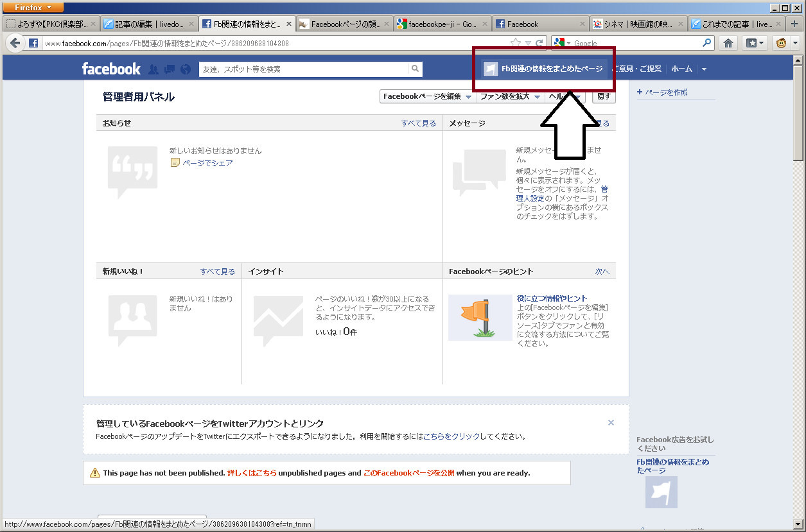The height and width of the screenshot is (532, 806).
Task: Switch to the facebookpe-ji Google tab
Action: click(x=442, y=24)
